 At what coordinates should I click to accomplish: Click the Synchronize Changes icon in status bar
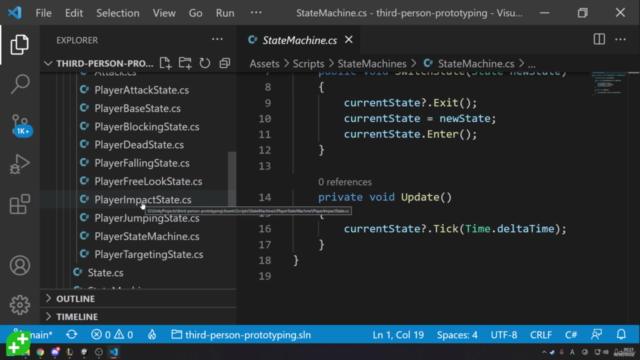(72, 335)
